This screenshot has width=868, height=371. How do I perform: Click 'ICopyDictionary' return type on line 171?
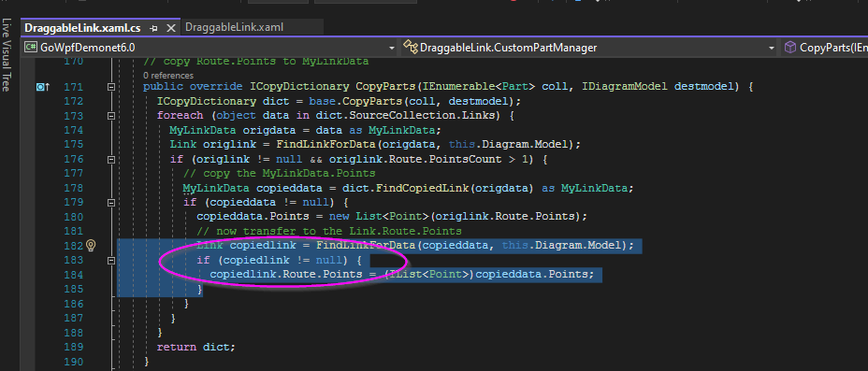click(299, 87)
